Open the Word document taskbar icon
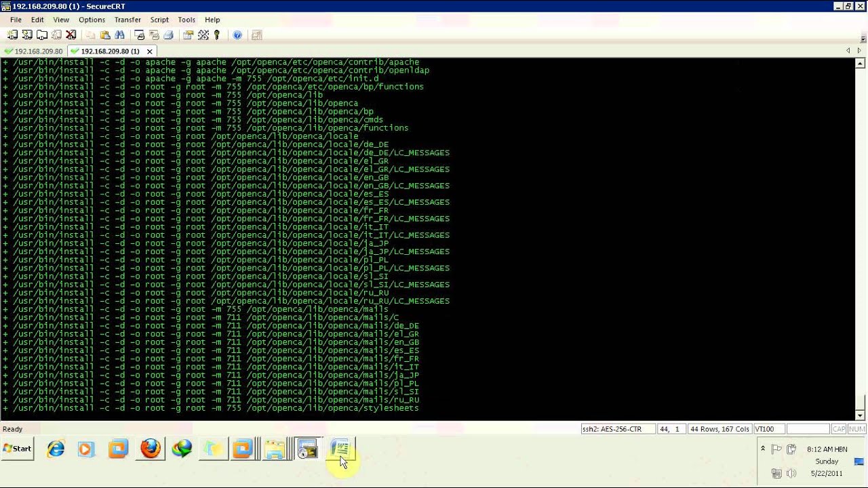Image resolution: width=868 pixels, height=488 pixels. (x=340, y=449)
